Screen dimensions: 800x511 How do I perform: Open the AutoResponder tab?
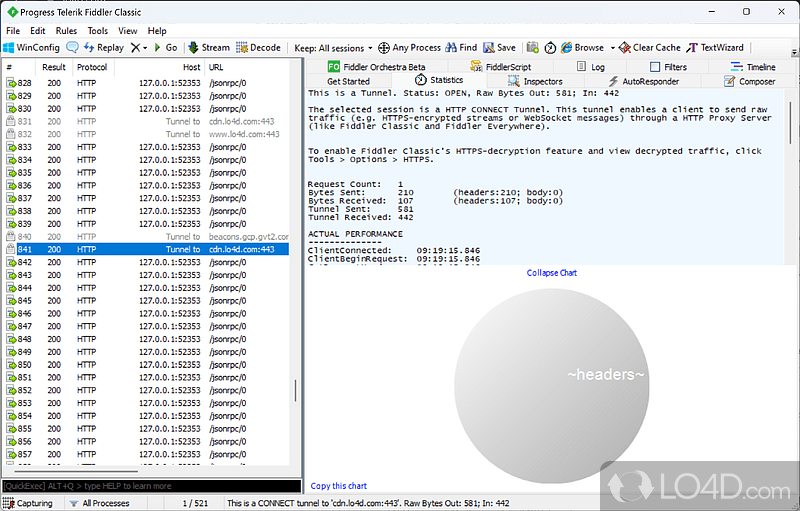[x=644, y=81]
